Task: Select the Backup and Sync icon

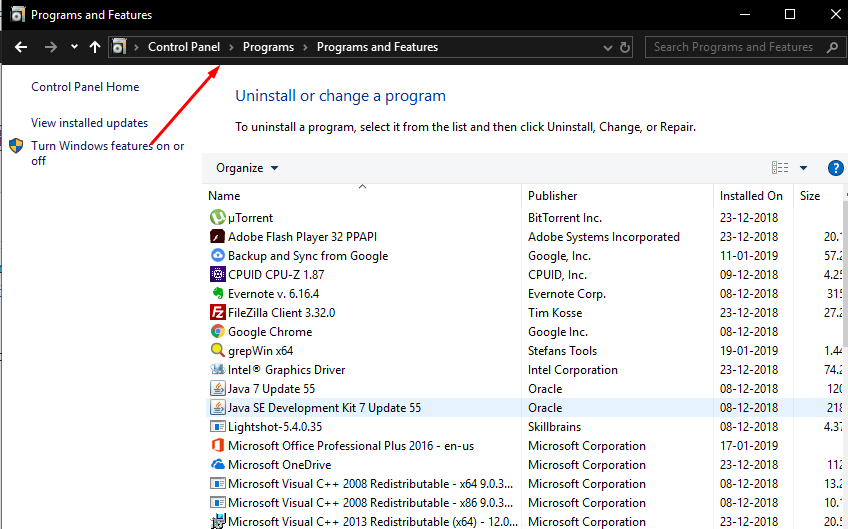Action: click(x=217, y=255)
